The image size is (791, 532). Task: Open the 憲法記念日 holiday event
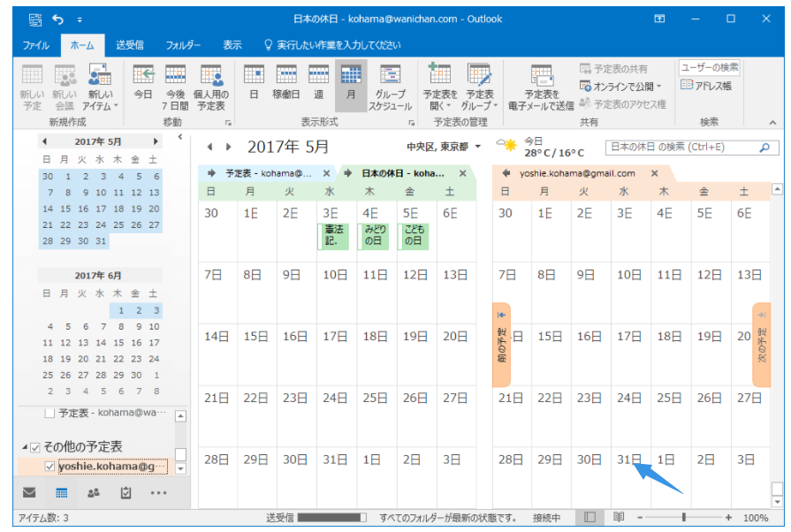[333, 237]
